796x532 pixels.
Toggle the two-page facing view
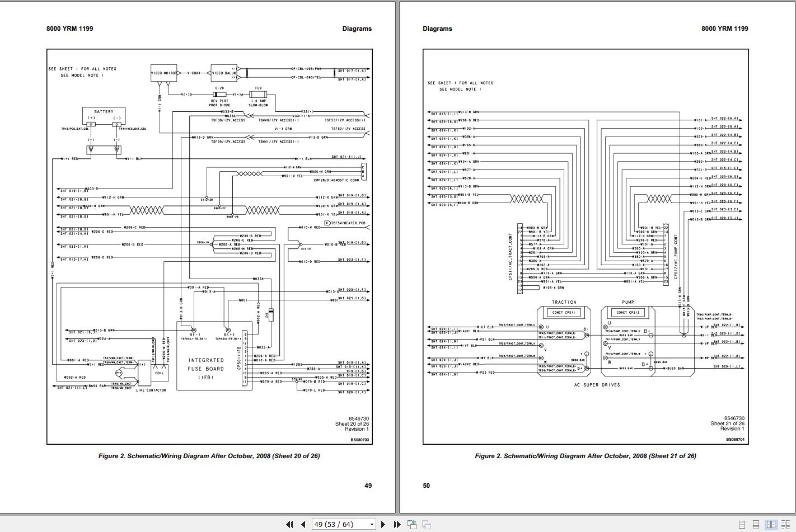coord(771,524)
